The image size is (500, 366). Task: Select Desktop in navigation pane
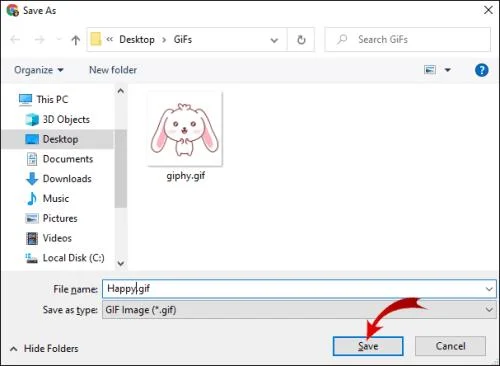60,139
